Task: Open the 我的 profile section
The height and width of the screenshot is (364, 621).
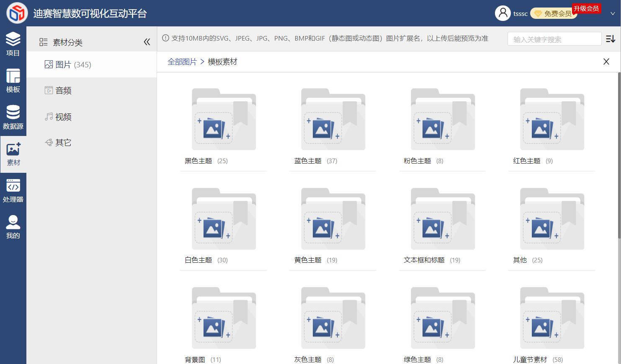Action: pos(13,227)
